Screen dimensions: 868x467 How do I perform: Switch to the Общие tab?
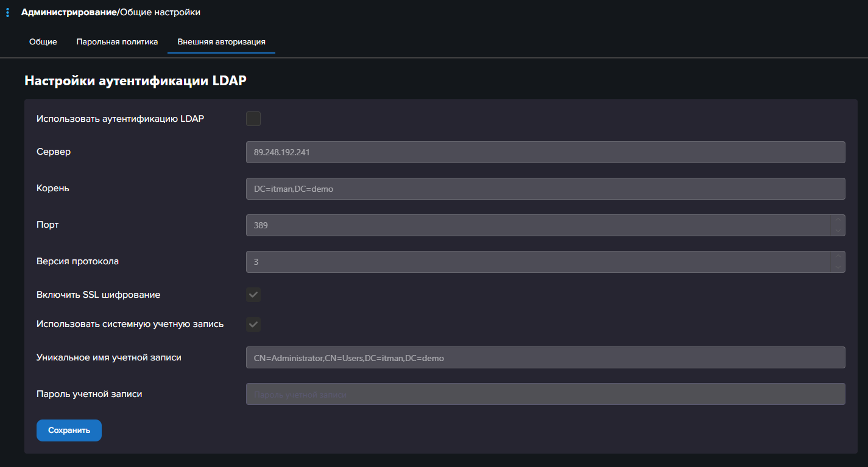tap(43, 42)
